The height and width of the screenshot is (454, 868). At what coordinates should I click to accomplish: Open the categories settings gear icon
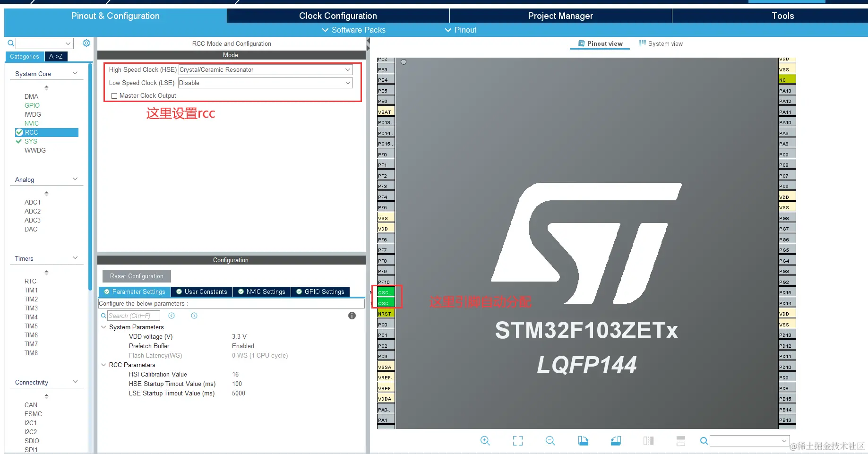tap(86, 43)
